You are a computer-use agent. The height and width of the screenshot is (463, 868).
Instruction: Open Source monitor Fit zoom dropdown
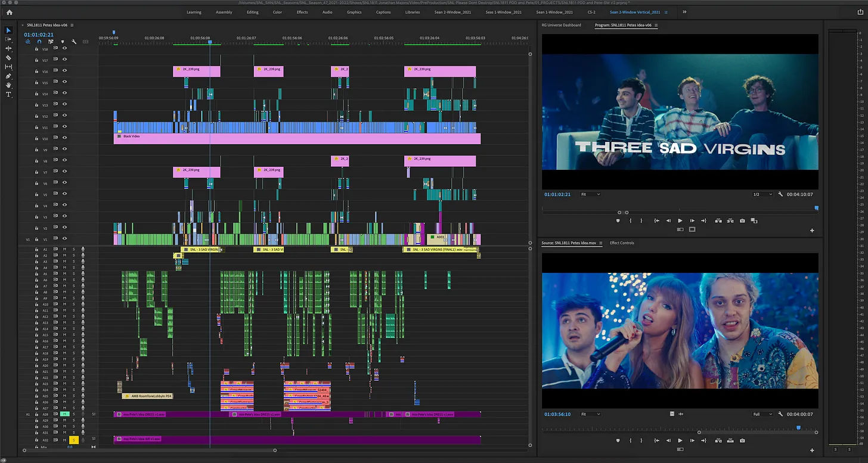point(590,414)
